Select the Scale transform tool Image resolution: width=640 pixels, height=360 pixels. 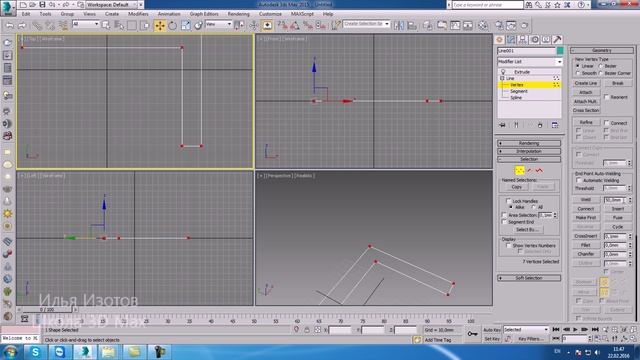186,25
